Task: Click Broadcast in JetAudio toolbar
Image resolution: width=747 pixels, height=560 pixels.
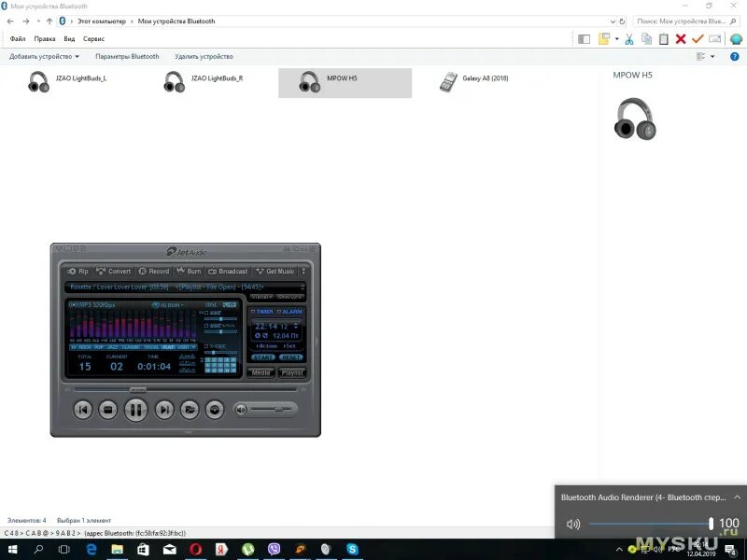Action: [x=228, y=272]
